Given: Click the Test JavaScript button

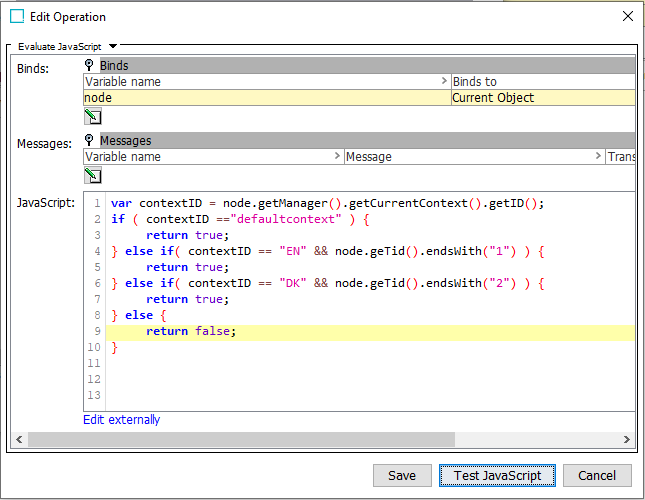Looking at the screenshot, I should [497, 475].
